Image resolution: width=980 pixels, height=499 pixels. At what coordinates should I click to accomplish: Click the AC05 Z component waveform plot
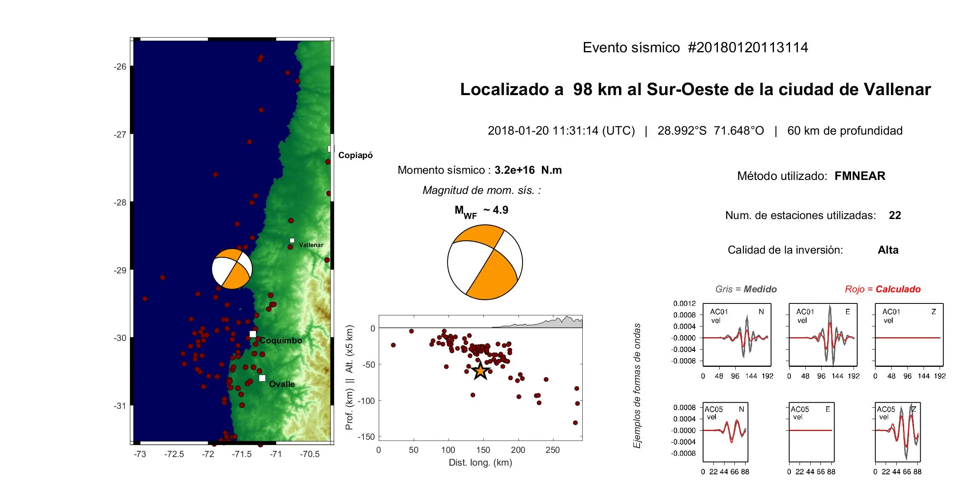(898, 432)
